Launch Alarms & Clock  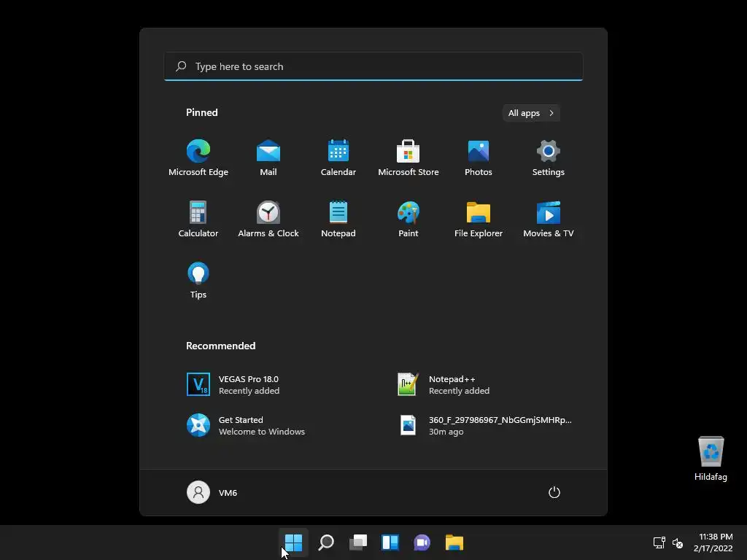pyautogui.click(x=268, y=219)
